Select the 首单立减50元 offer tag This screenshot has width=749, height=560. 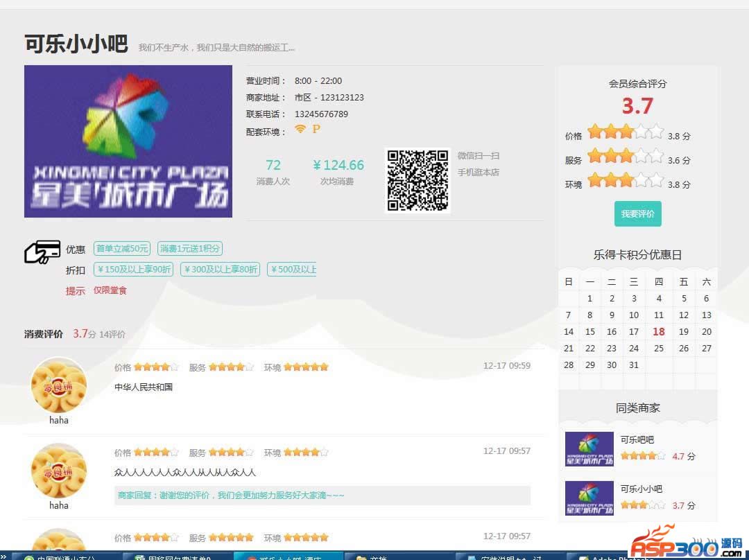(x=122, y=249)
